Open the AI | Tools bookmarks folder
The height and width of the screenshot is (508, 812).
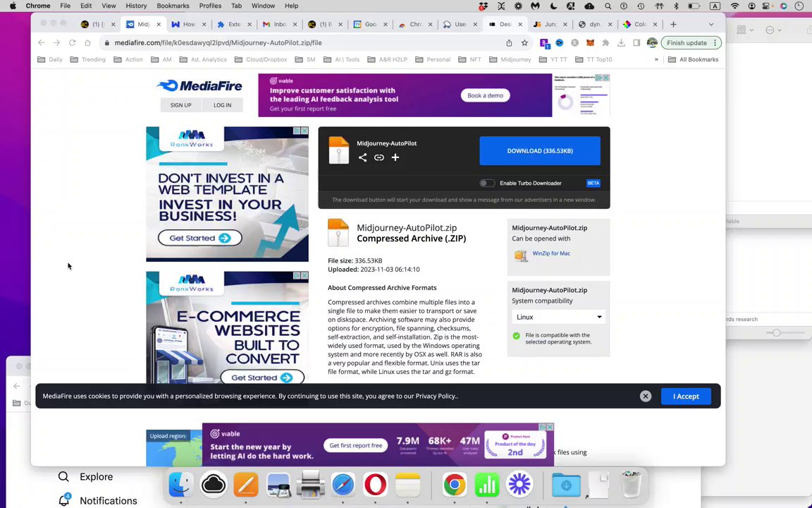(341, 59)
